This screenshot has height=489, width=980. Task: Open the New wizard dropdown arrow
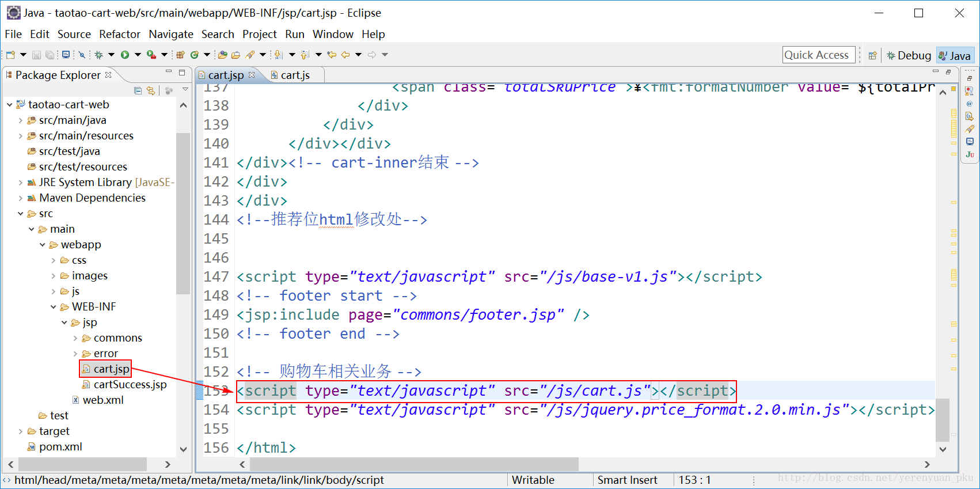[x=23, y=55]
